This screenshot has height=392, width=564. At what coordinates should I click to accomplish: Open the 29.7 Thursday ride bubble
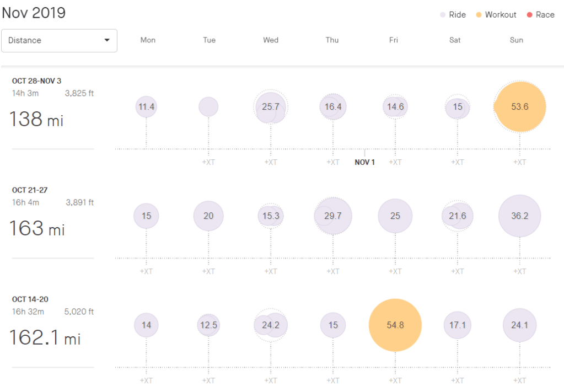(x=333, y=216)
